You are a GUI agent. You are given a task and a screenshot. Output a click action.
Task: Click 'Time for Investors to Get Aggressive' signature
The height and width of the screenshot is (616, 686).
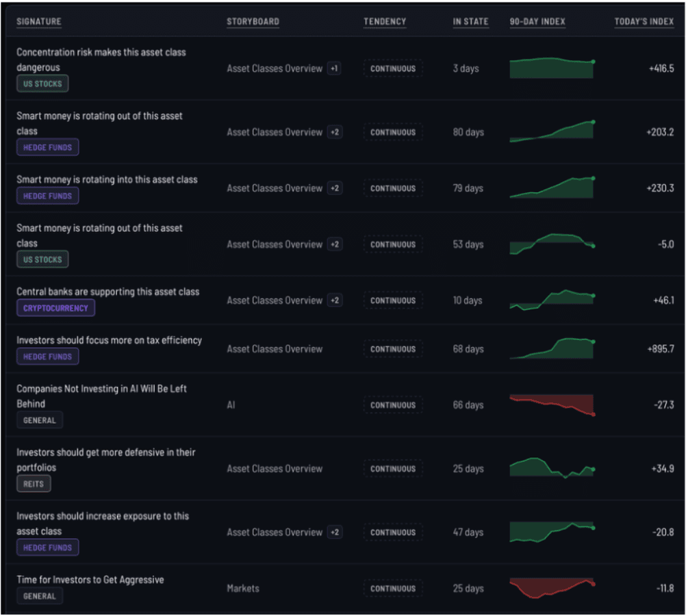pyautogui.click(x=90, y=579)
